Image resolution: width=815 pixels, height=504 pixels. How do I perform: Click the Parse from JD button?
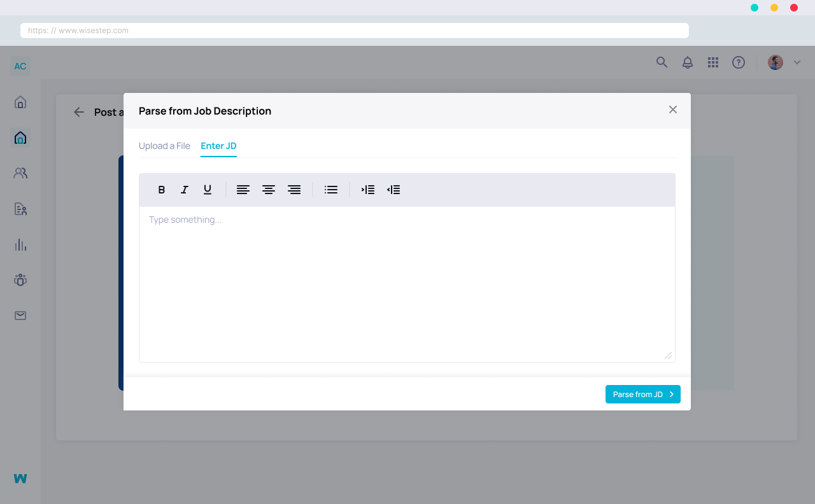(643, 395)
